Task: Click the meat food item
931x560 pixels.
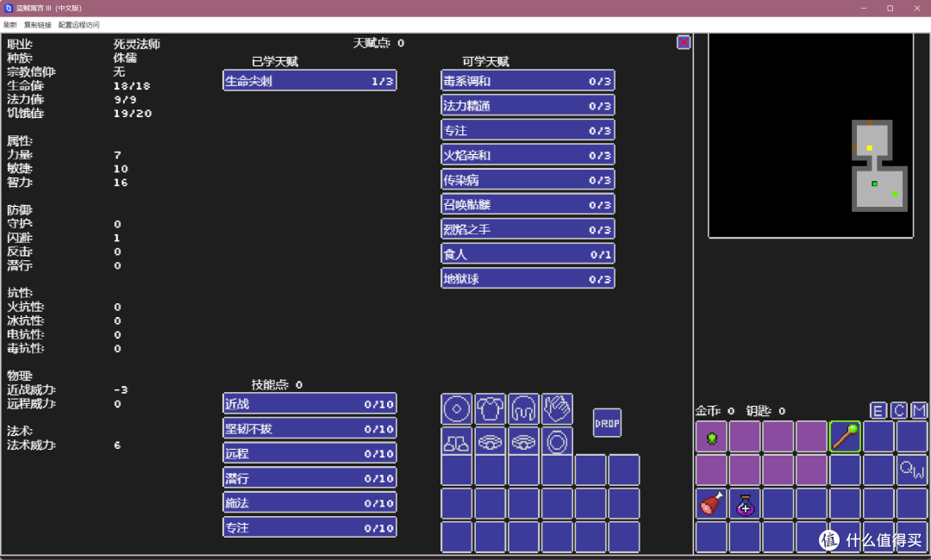Action: point(711,504)
